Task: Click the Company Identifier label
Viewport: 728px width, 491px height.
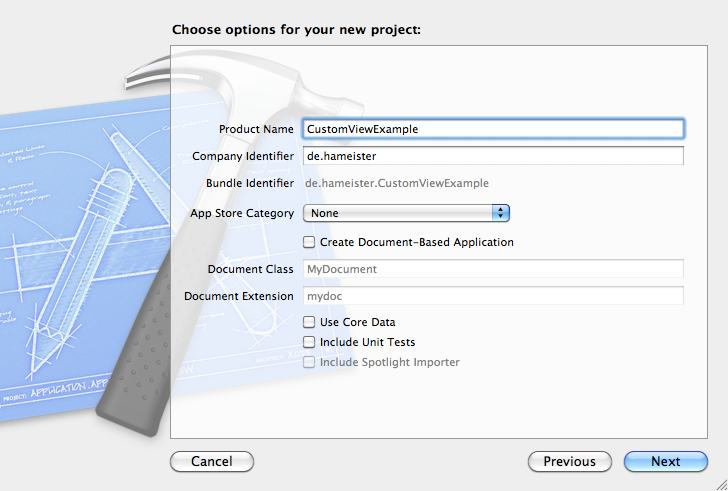Action: [243, 156]
